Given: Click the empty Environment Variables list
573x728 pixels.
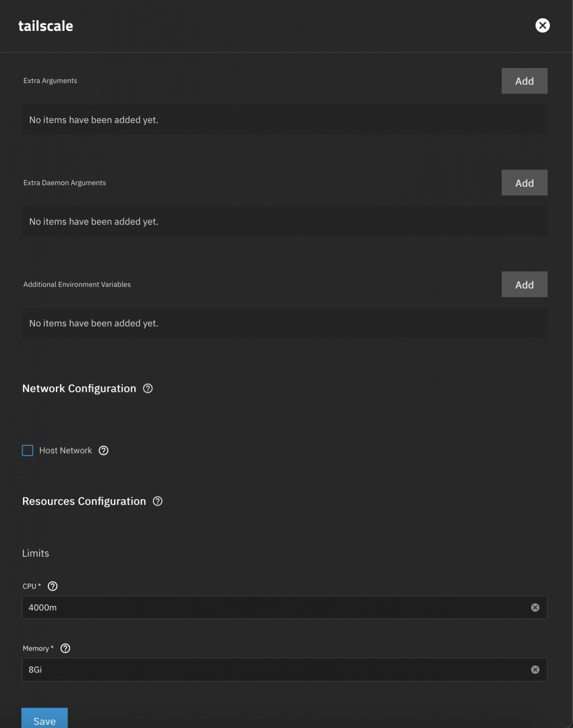Looking at the screenshot, I should coord(285,323).
